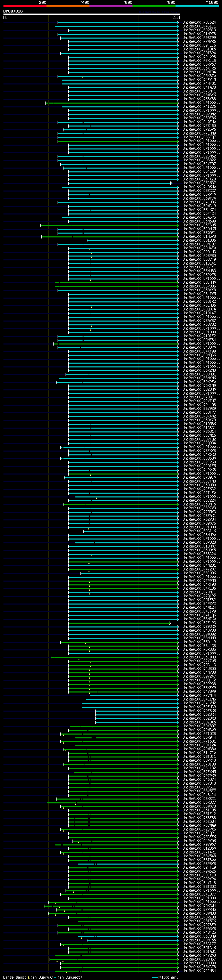Select the UniRef100_B9MTB4 label
This screenshot has width=222, height=980.
pyautogui.click(x=199, y=72)
